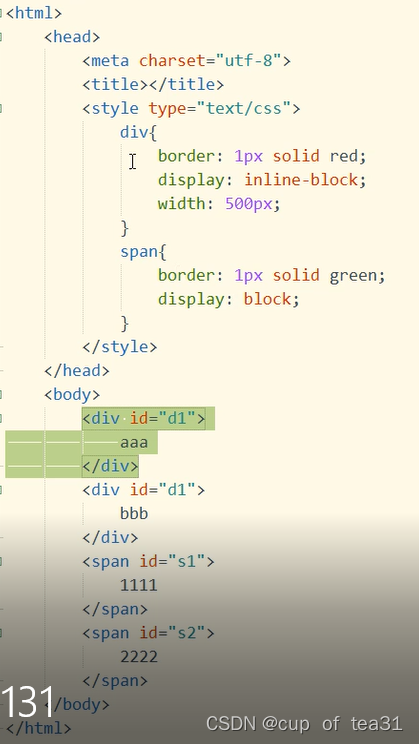The width and height of the screenshot is (419, 744).
Task: Click the display: block; declaration
Action: [x=229, y=299]
